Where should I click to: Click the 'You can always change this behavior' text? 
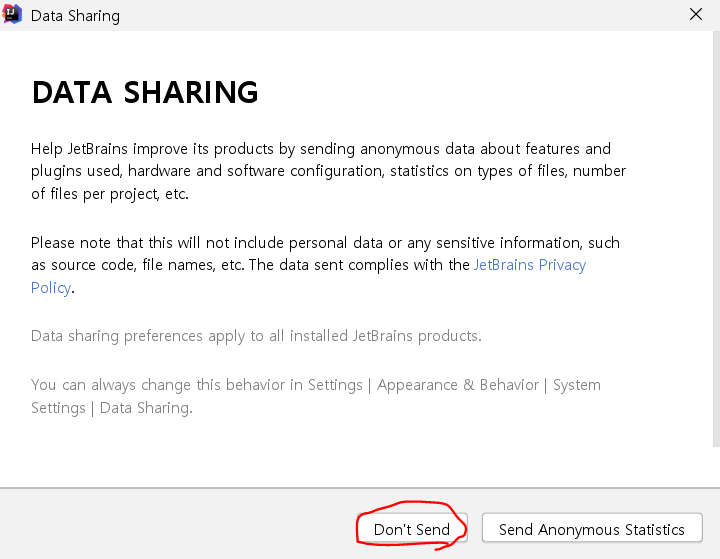[x=316, y=396]
